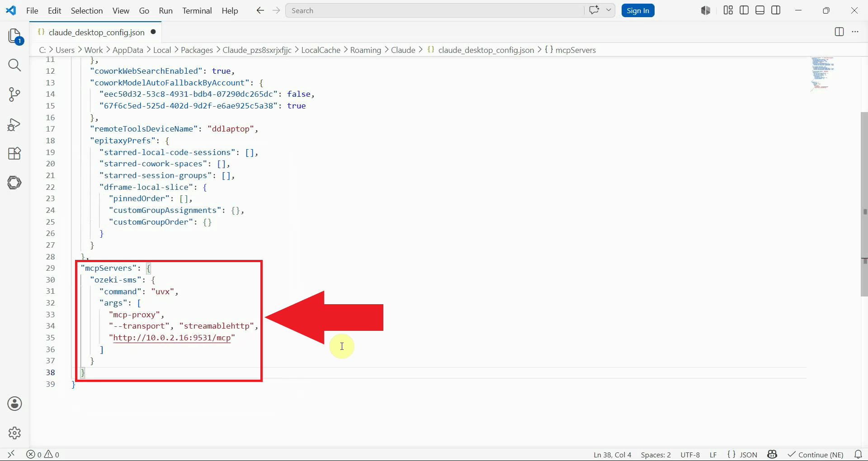Toggle the primary side bar
The width and height of the screenshot is (868, 461).
[744, 10]
